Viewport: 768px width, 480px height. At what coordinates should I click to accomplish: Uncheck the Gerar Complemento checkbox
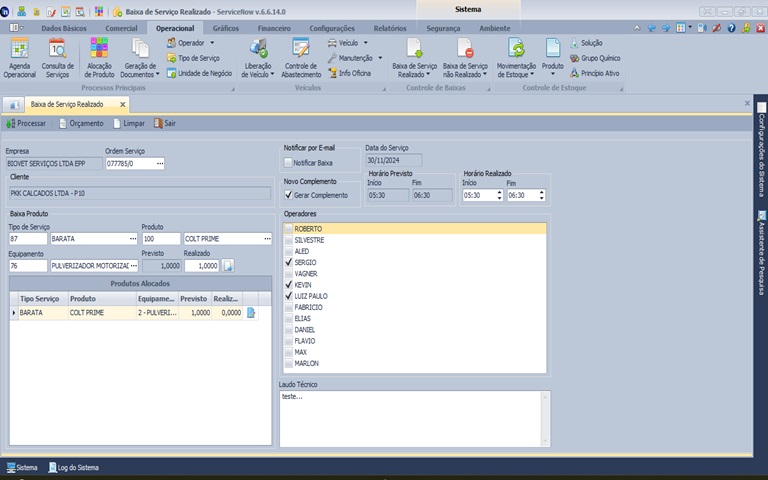tap(289, 195)
